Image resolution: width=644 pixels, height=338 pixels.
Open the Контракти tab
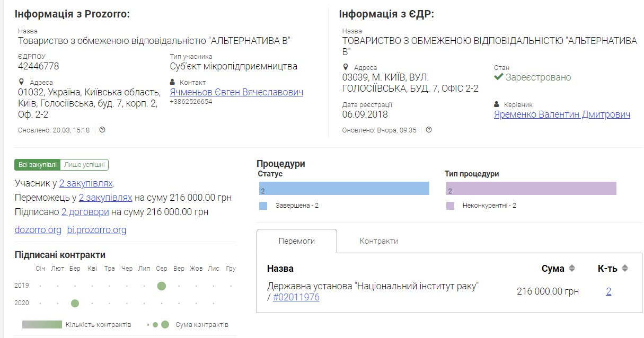point(379,241)
